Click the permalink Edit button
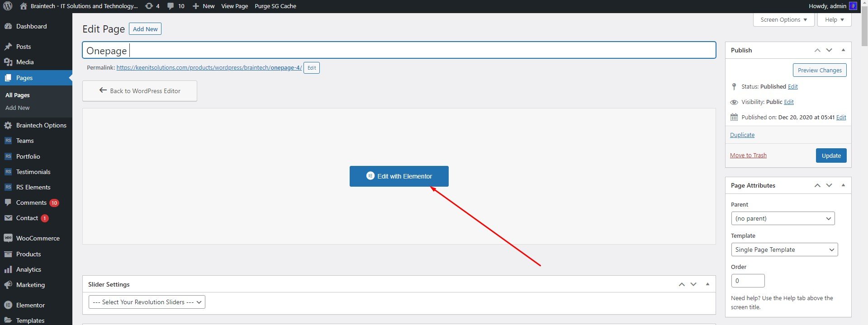868x325 pixels. (312, 68)
